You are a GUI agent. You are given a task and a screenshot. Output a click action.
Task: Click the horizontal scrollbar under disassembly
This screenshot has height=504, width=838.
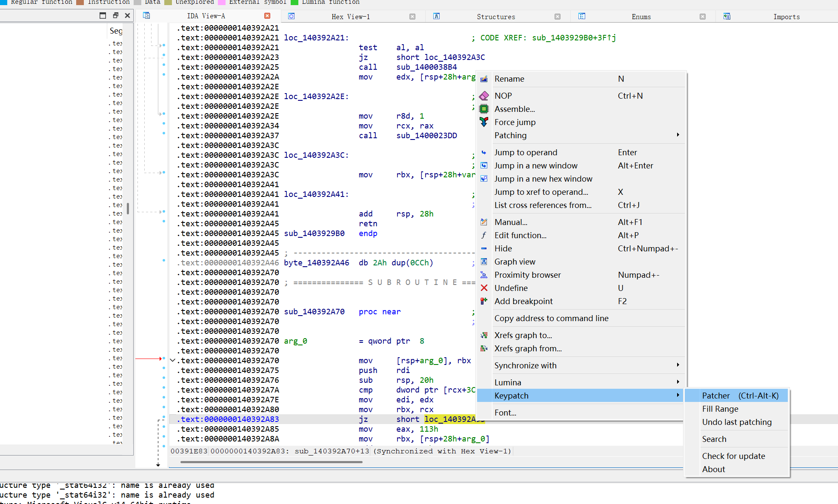coord(271,462)
